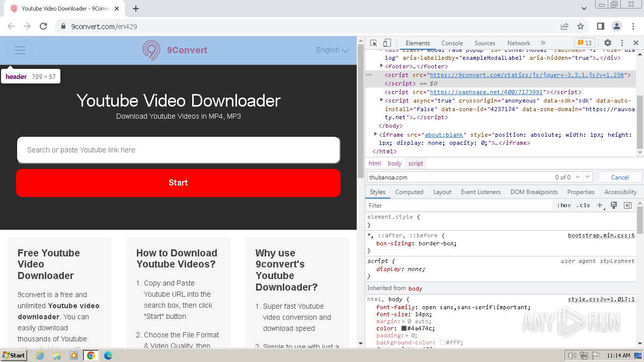644x362 pixels.
Task: Switch to the Elements tab
Action: point(418,43)
